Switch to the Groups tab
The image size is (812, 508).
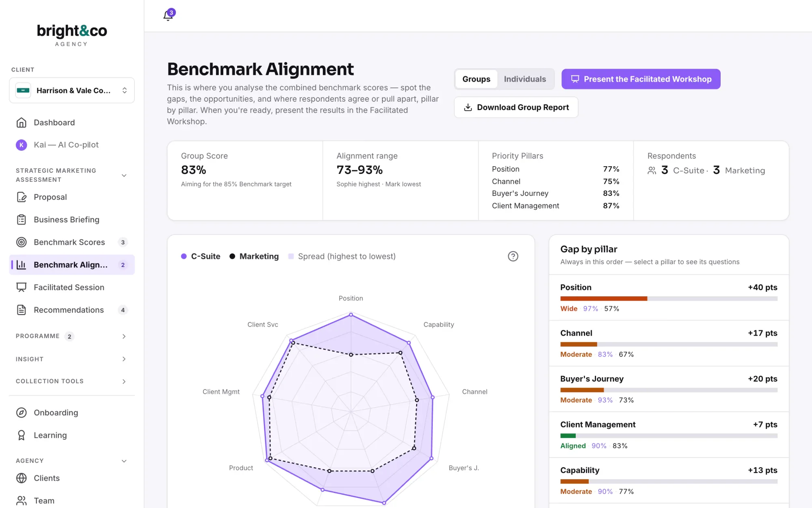pyautogui.click(x=476, y=79)
